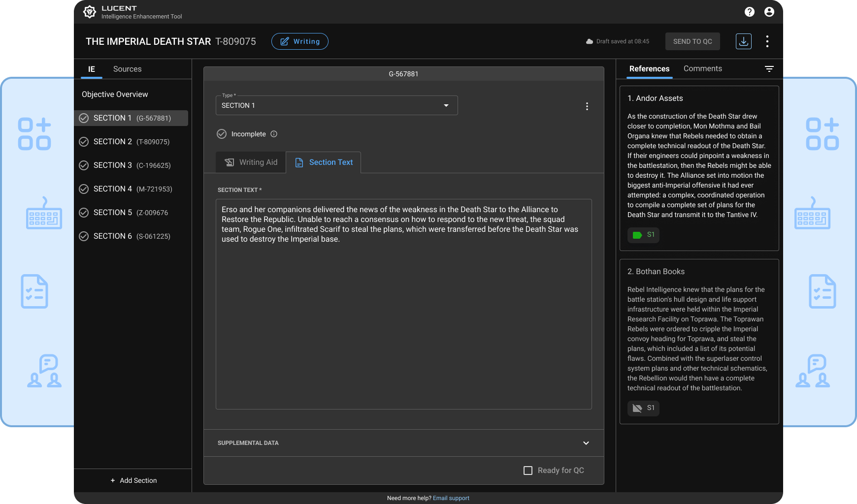Open Objective Overview in sidebar
857x504 pixels.
[x=115, y=94]
